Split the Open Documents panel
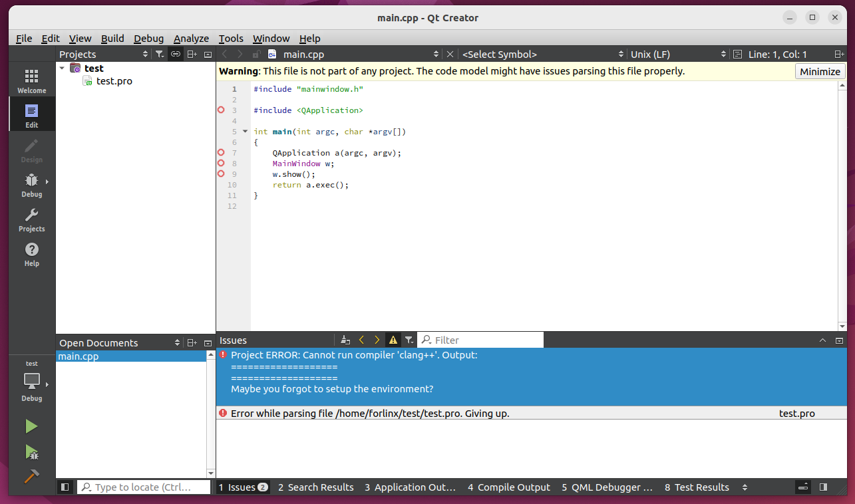Screen dimensions: 855x504 [192, 343]
